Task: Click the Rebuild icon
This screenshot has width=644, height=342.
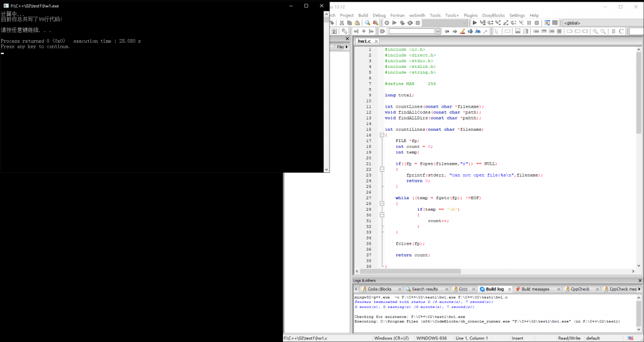Action: point(410,23)
